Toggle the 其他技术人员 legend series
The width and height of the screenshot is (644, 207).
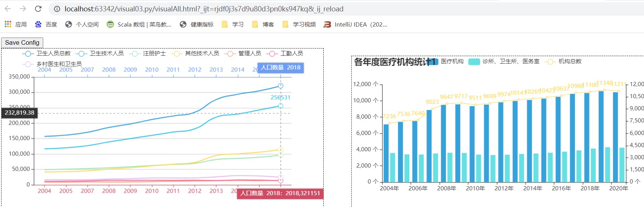[x=195, y=53]
